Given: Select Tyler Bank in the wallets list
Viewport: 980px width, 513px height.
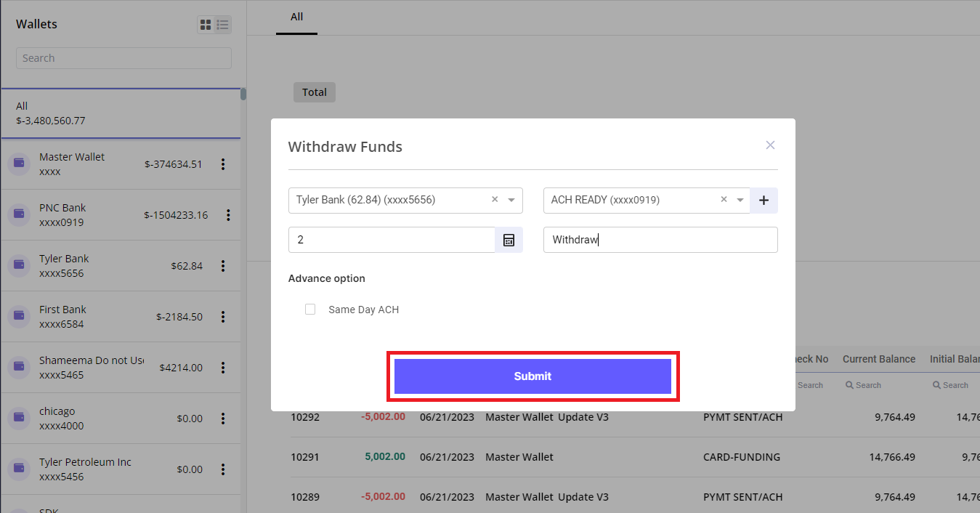Looking at the screenshot, I should (x=64, y=259).
